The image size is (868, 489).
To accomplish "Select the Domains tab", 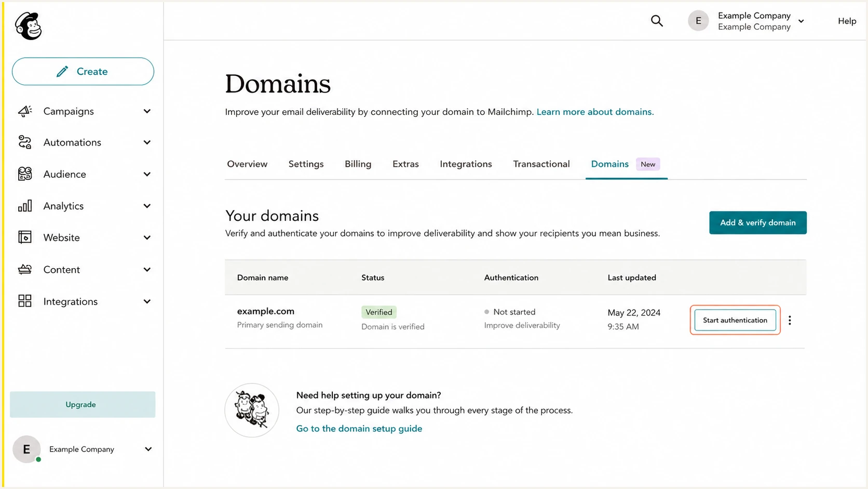I will click(609, 164).
